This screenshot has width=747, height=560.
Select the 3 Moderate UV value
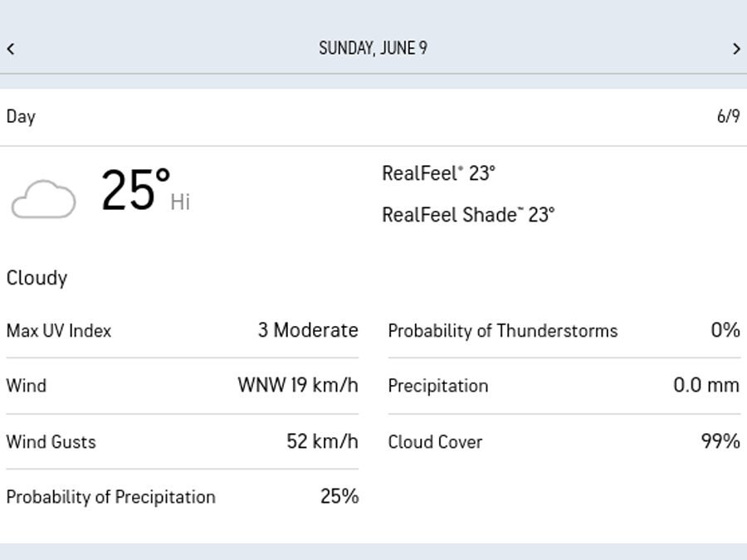click(308, 330)
